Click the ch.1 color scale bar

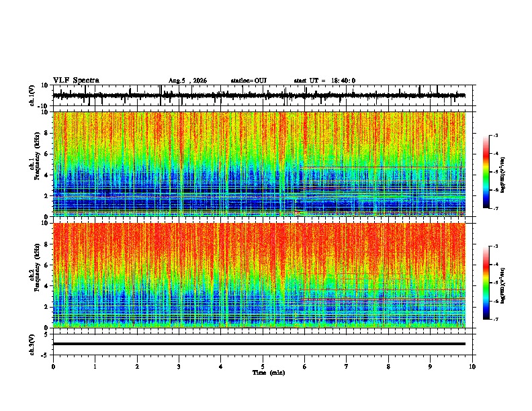pos(486,172)
